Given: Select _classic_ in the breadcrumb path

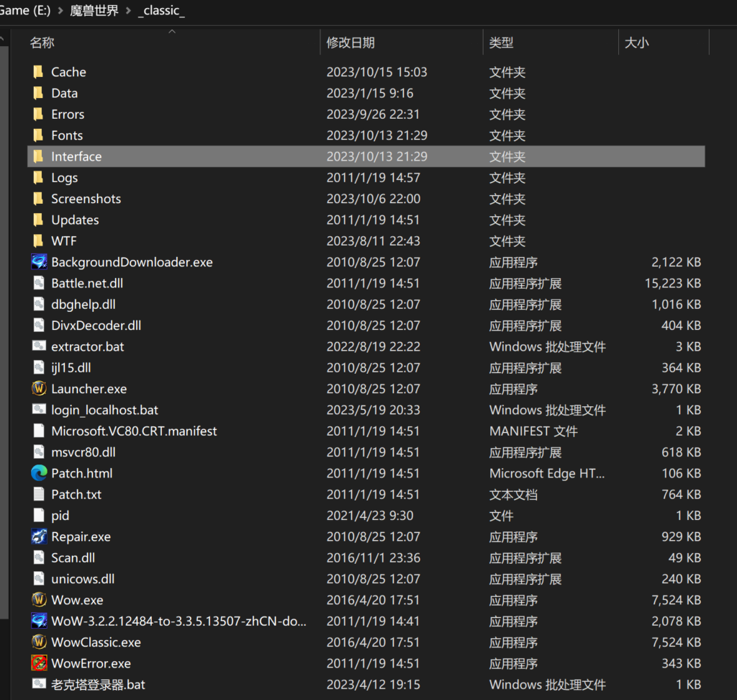Looking at the screenshot, I should (x=161, y=11).
